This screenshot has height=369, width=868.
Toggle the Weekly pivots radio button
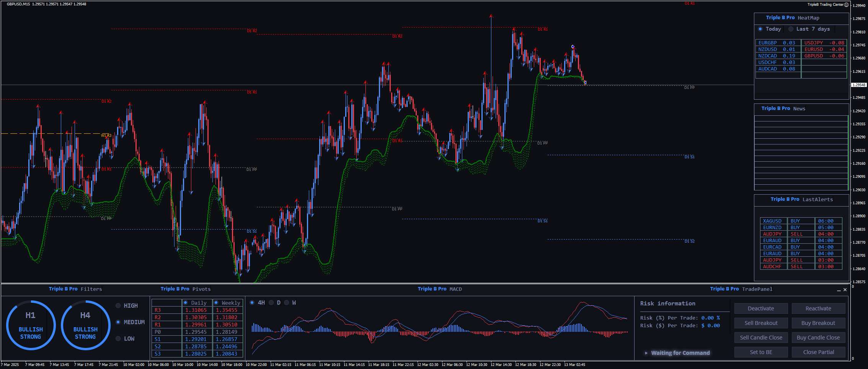[x=216, y=303]
